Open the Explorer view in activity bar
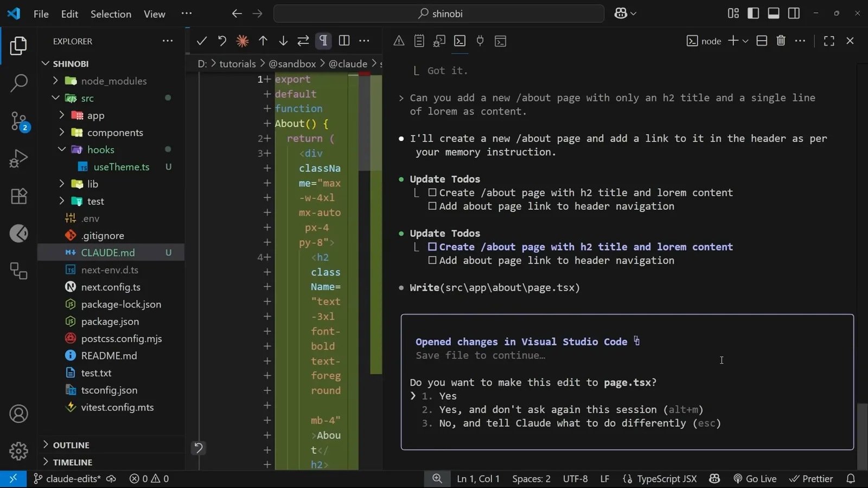 [18, 46]
